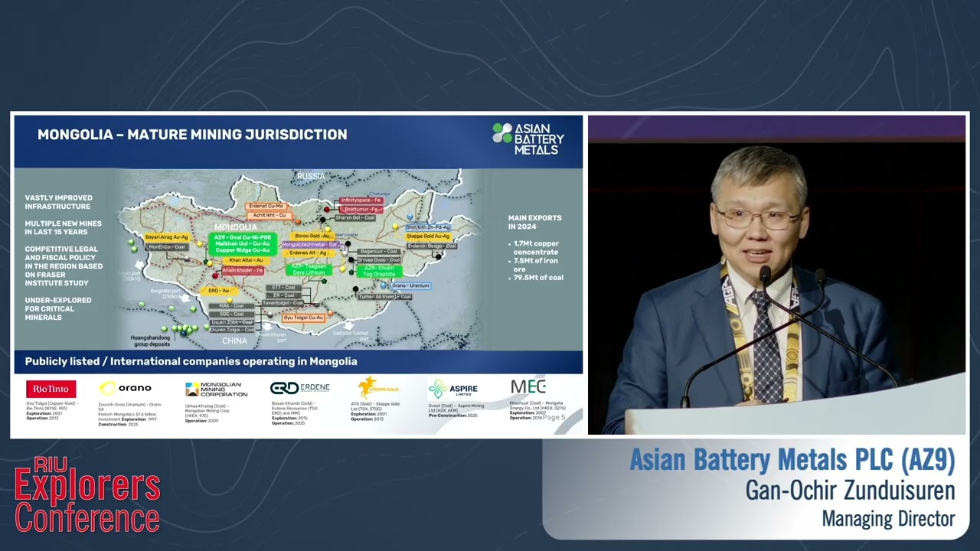Click the Publicly listed / International companies banner
The width and height of the screenshot is (980, 551).
click(299, 361)
